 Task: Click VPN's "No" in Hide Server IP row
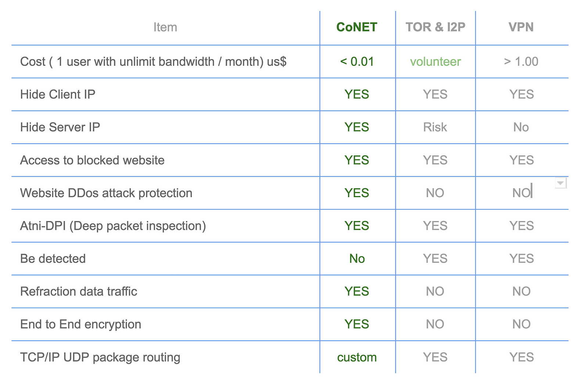[521, 127]
